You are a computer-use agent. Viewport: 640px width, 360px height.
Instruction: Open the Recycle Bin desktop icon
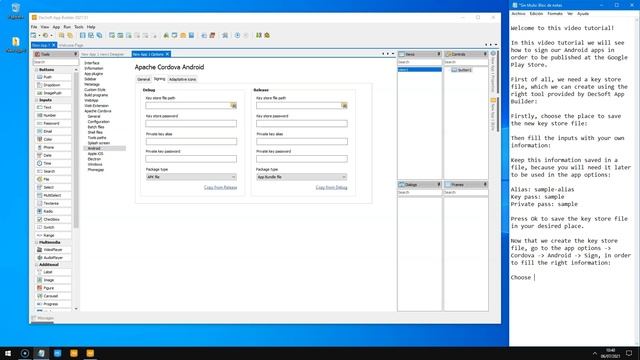[16, 11]
